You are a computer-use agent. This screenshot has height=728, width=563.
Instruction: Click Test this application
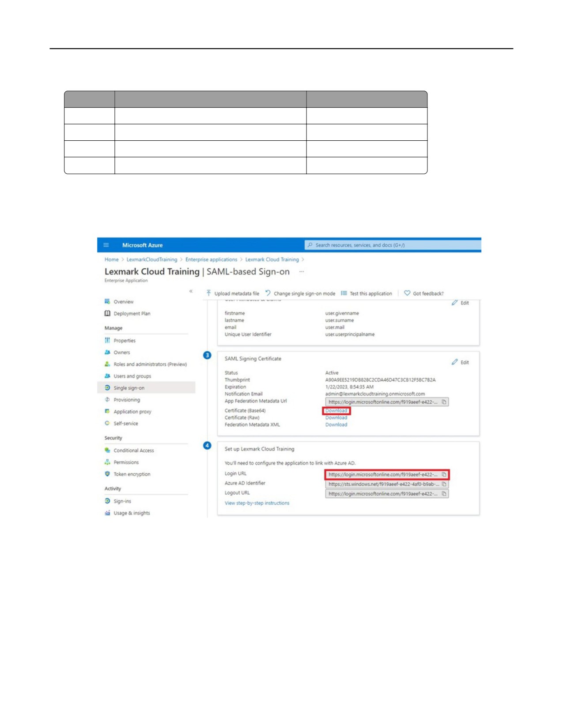click(367, 293)
